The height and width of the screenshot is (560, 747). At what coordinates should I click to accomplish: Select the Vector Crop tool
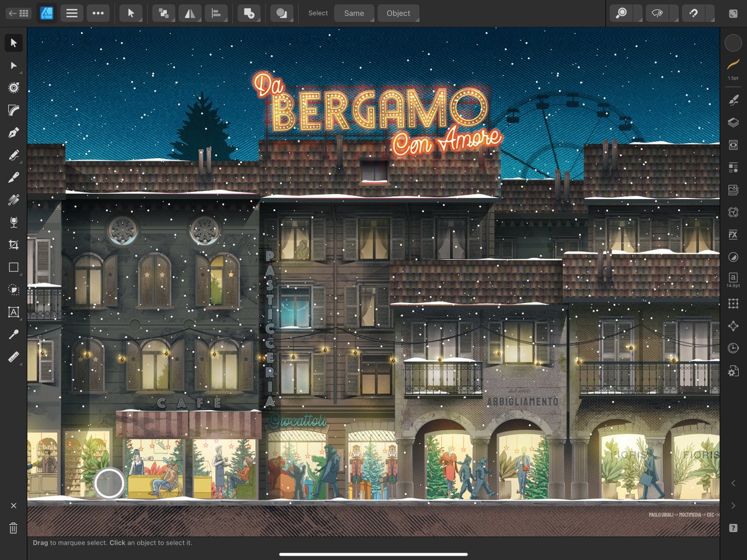point(13,245)
